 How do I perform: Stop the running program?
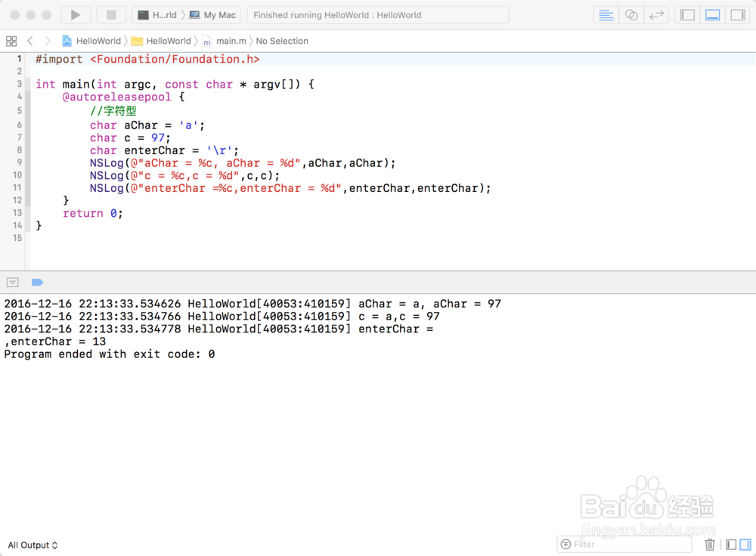pos(111,15)
